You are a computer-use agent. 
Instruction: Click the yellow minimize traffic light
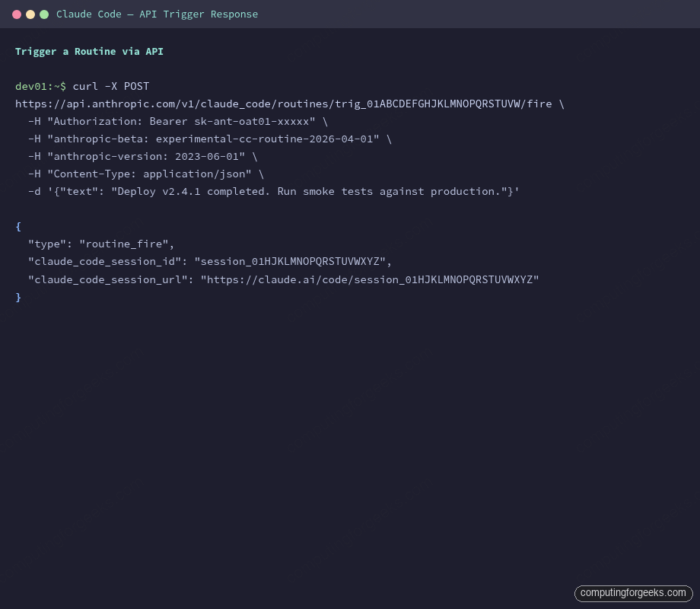point(29,14)
